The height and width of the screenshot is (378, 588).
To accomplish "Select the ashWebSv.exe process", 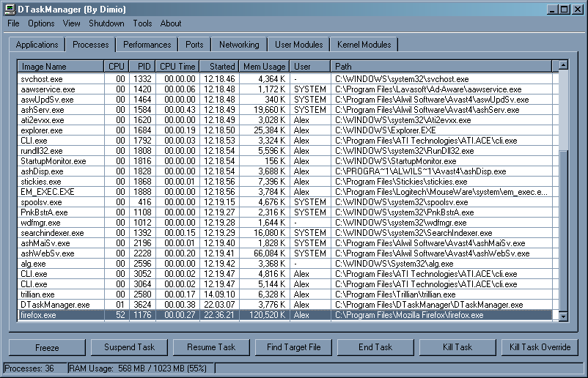I will (285, 253).
